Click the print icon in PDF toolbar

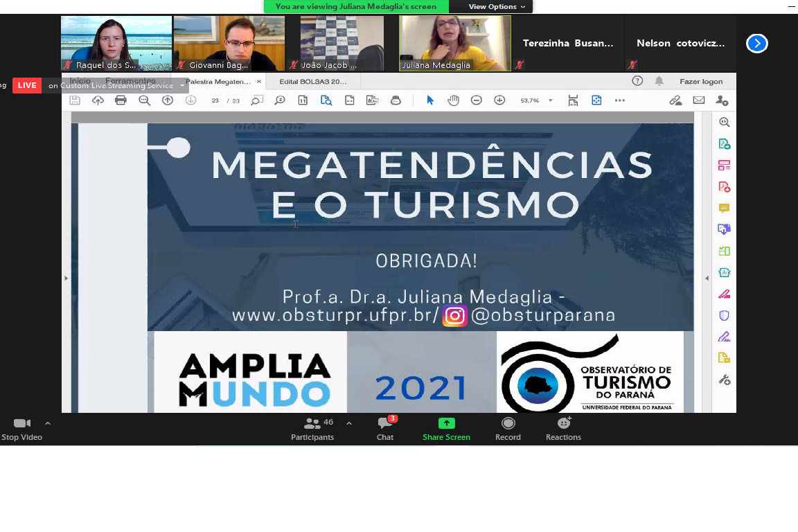click(121, 100)
